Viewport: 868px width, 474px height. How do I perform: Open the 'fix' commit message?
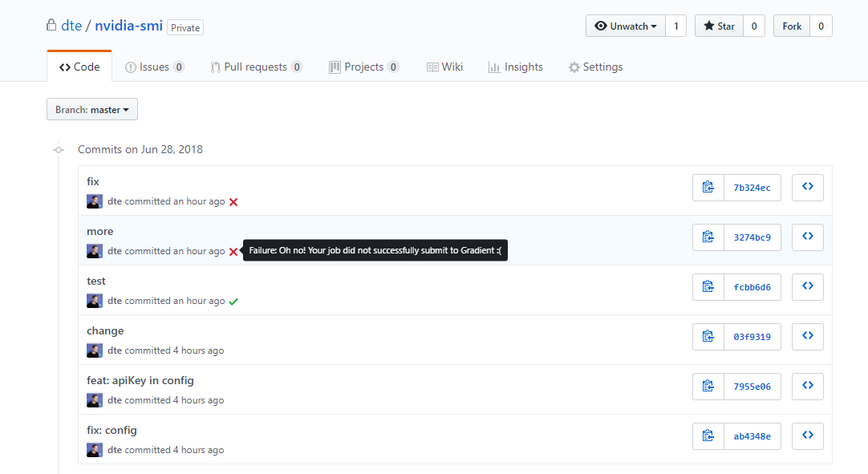click(93, 181)
